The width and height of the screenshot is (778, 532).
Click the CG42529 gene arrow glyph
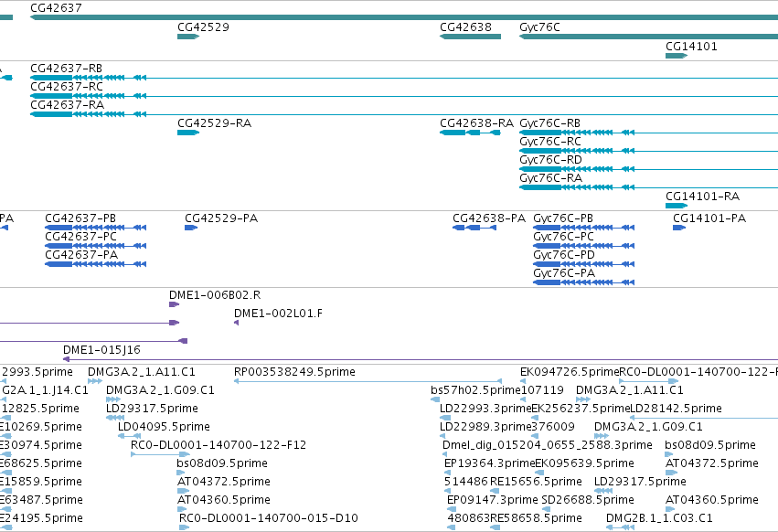[x=188, y=37]
